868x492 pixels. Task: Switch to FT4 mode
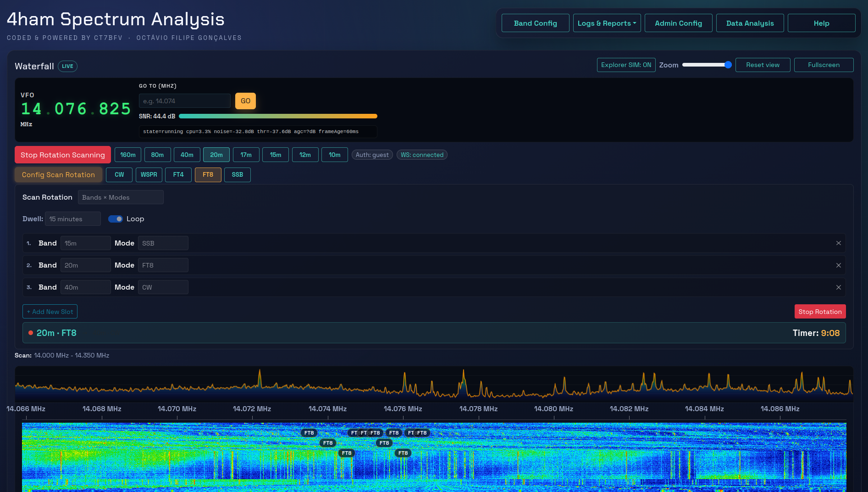178,175
